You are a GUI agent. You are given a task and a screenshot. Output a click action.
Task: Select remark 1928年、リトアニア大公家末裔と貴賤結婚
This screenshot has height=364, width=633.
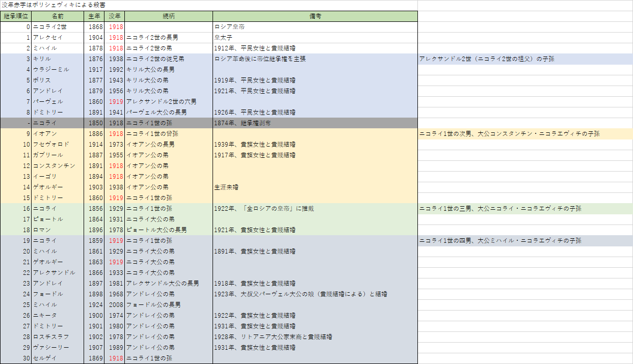coord(315,337)
